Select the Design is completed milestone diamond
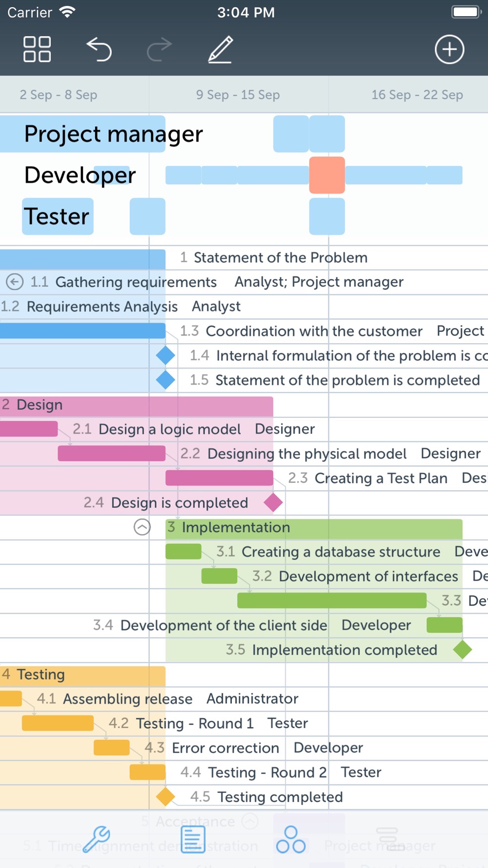Viewport: 488px width, 868px height. click(273, 502)
